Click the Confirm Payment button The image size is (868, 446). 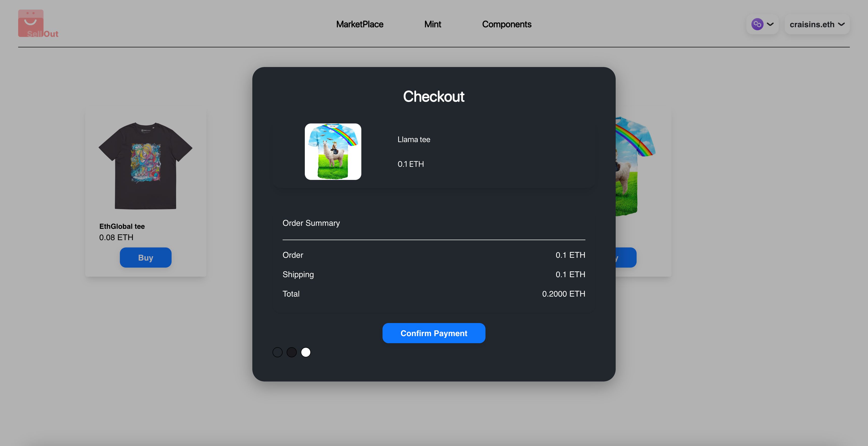click(433, 333)
